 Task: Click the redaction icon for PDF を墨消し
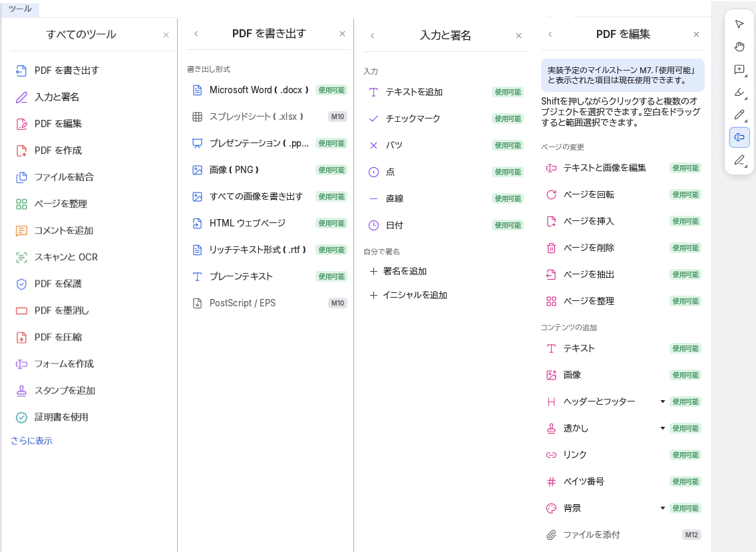[x=22, y=311]
